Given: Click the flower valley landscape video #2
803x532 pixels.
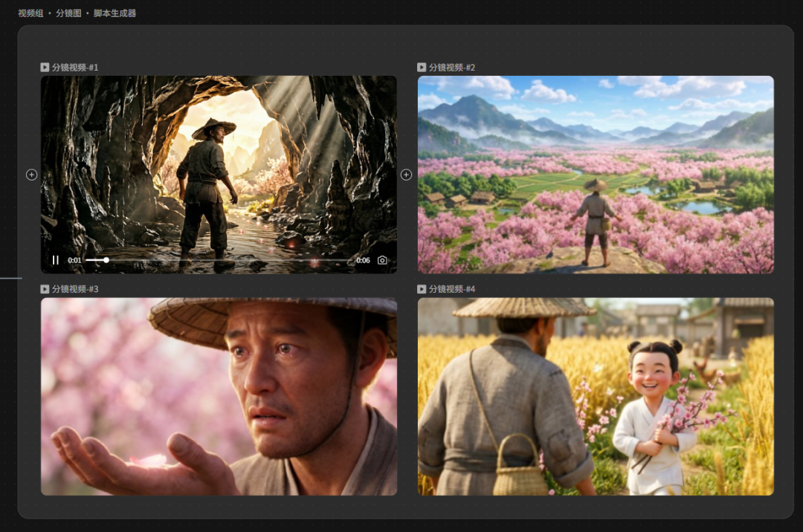Looking at the screenshot, I should [x=596, y=175].
